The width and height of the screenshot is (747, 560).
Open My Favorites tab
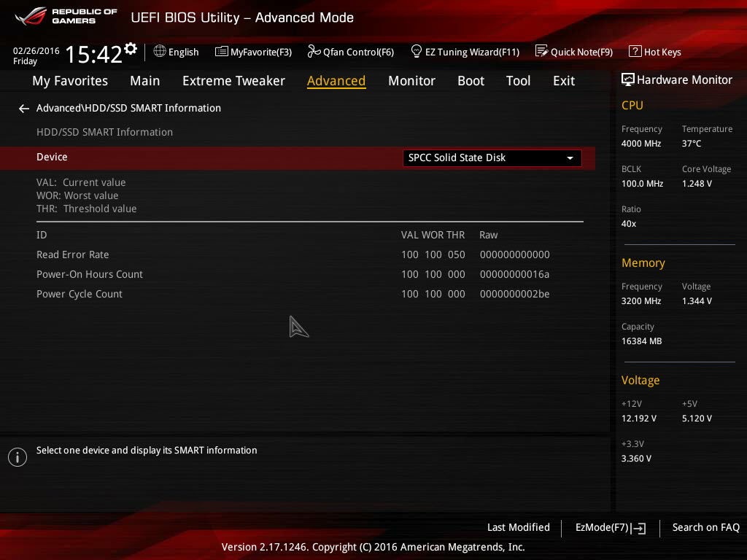tap(70, 81)
